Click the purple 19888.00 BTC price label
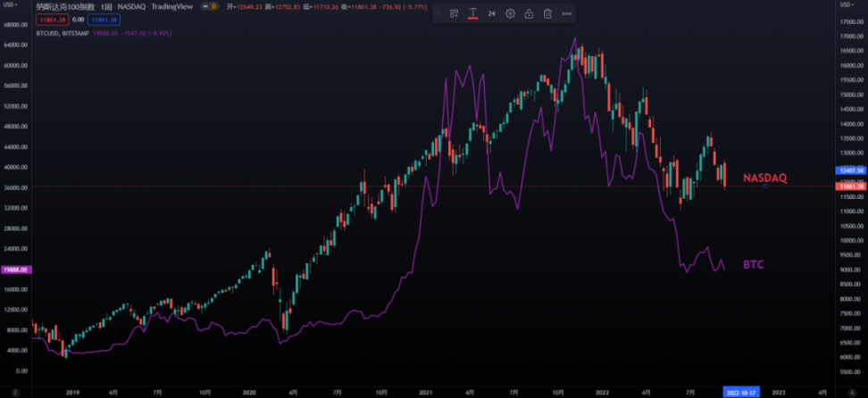 (x=17, y=269)
